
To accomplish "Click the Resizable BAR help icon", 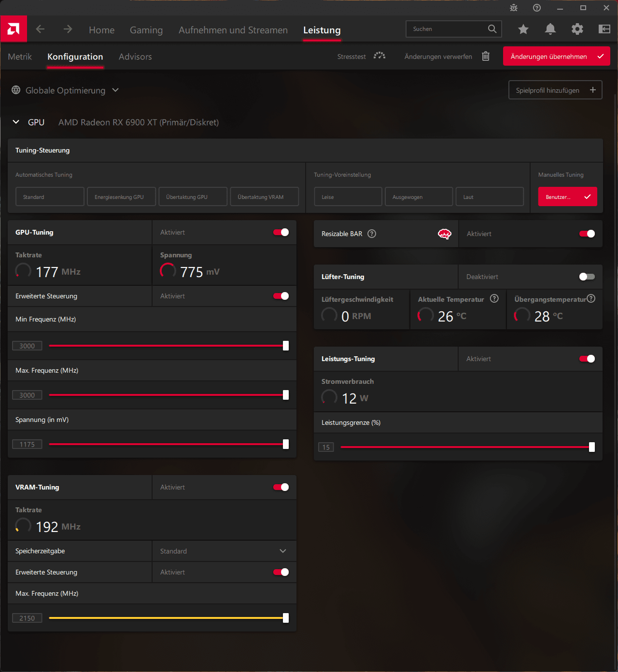I will pos(372,234).
